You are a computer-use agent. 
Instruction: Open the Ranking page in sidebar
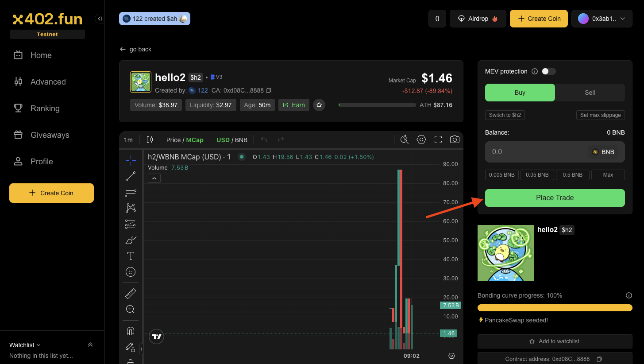coord(45,108)
